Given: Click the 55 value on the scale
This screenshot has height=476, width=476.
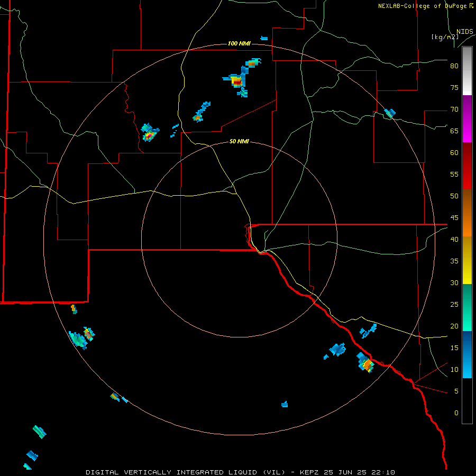Looking at the screenshot, I should pyautogui.click(x=454, y=174).
